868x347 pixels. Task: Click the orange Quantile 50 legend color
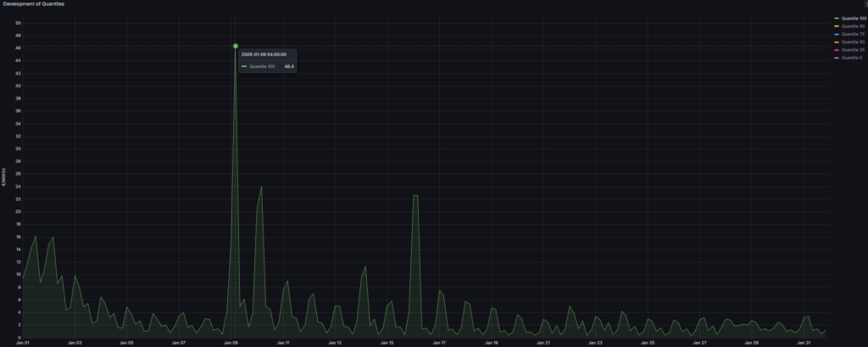[x=837, y=42]
